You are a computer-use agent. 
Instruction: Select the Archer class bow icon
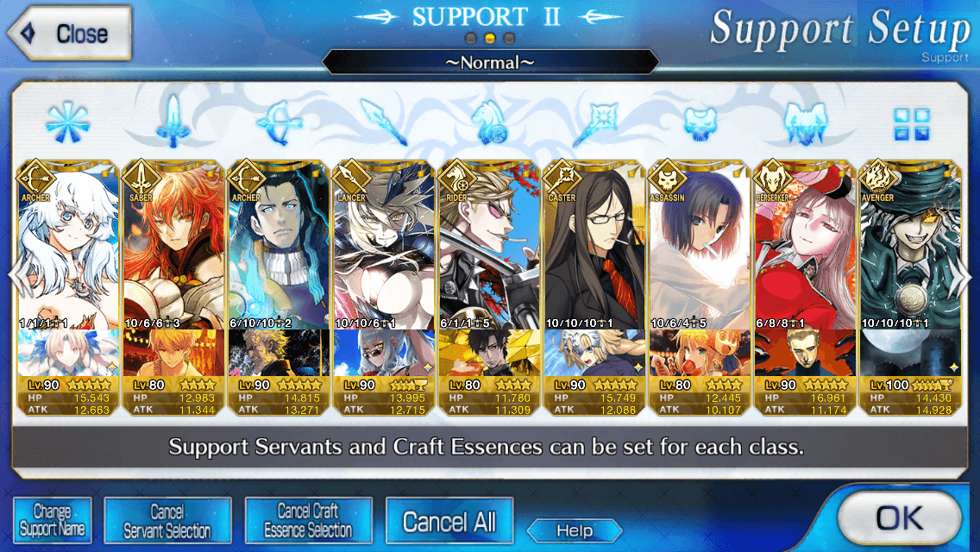pos(279,122)
